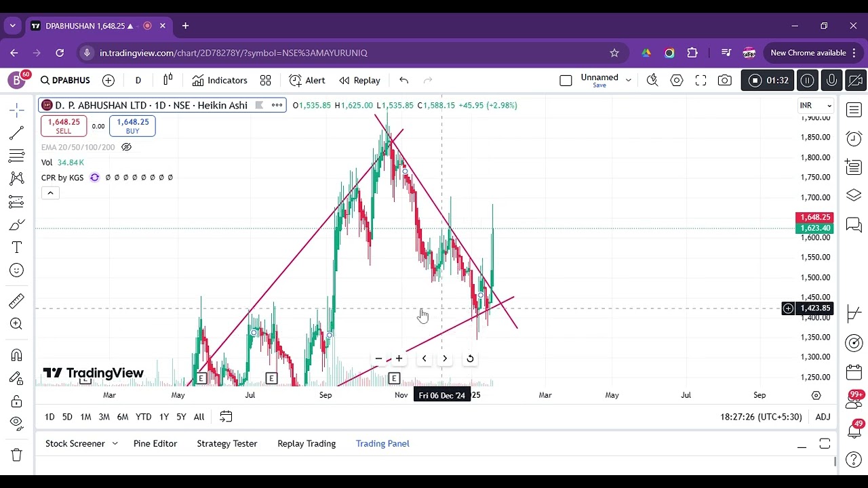Expand the Stock Screener dropdown arrow
Image resolution: width=868 pixels, height=488 pixels.
(115, 443)
